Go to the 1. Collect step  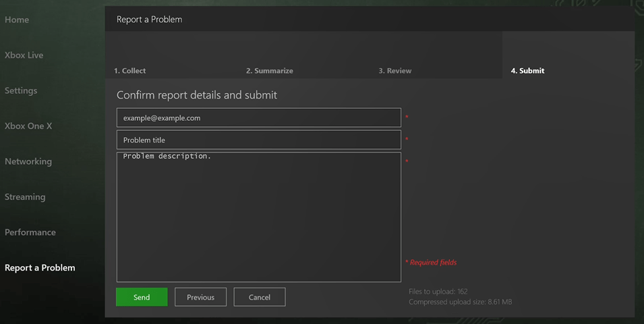129,71
